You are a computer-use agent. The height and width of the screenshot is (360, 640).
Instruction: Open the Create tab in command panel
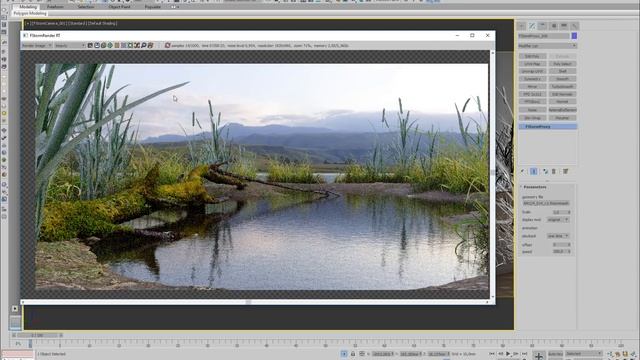[522, 26]
